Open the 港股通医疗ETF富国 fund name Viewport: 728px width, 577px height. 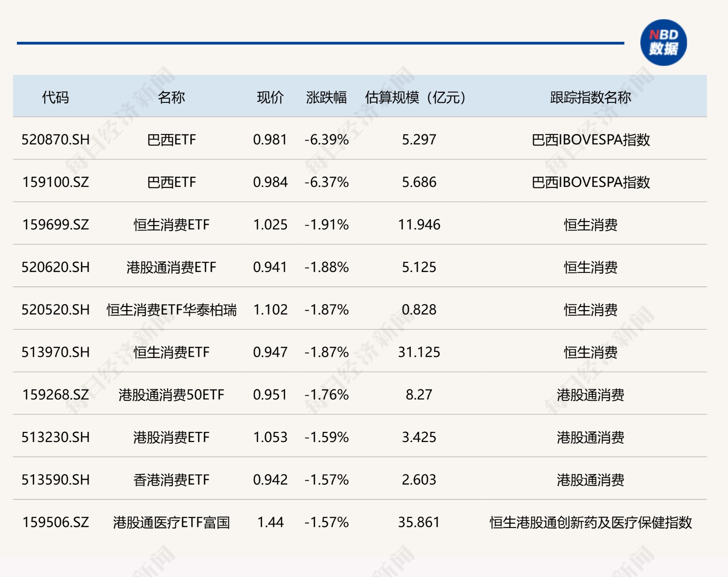(x=171, y=523)
